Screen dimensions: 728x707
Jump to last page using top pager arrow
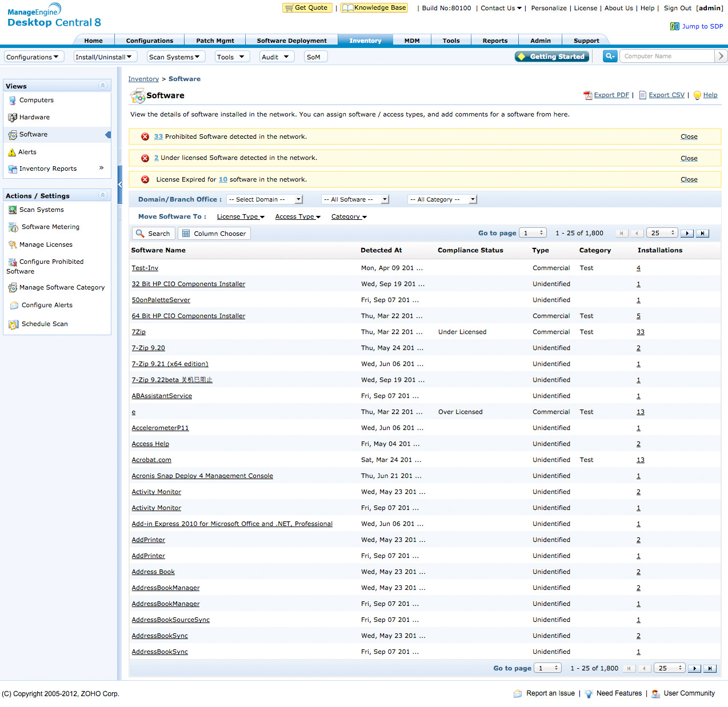pos(703,233)
